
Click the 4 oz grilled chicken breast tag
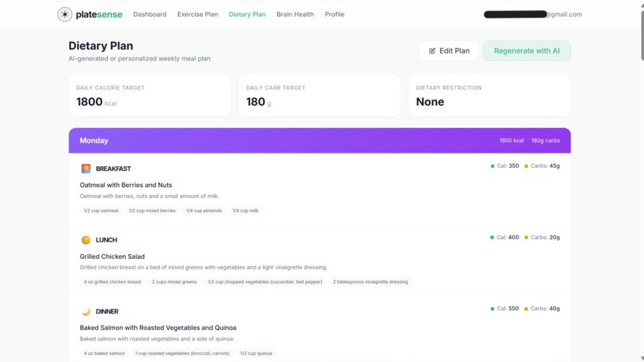113,282
